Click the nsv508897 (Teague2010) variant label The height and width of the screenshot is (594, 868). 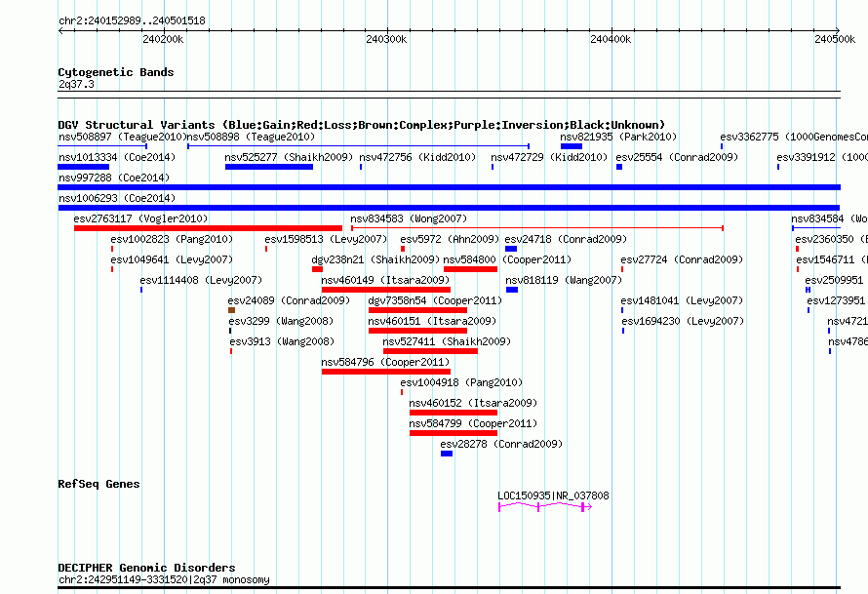[x=122, y=137]
